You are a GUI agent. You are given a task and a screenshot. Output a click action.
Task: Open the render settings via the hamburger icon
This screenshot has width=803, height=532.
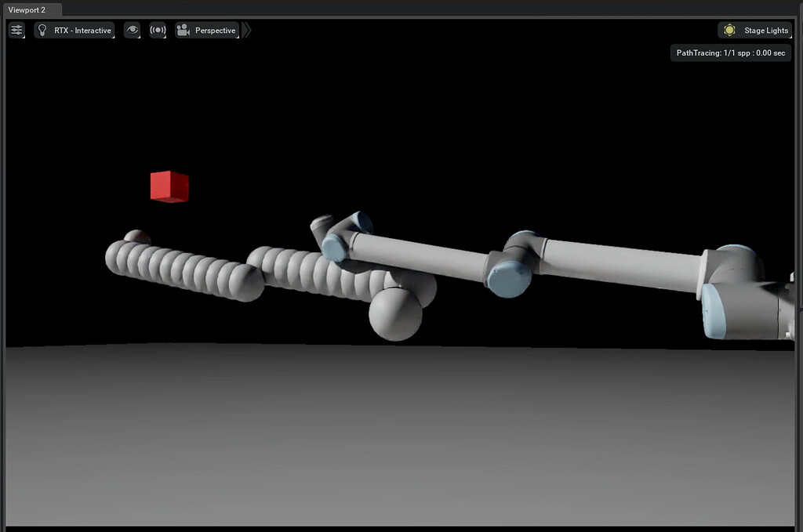16,30
